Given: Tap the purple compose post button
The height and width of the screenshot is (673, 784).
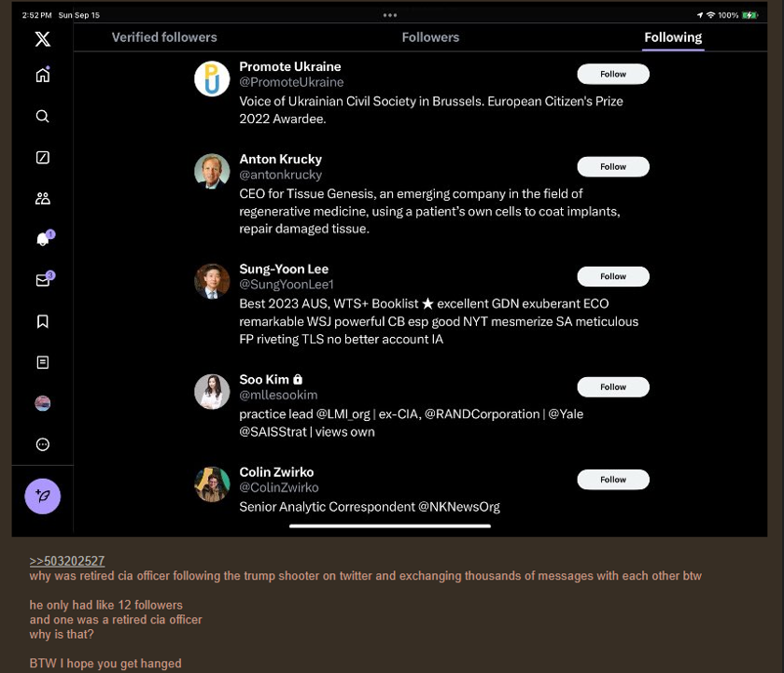Looking at the screenshot, I should tap(43, 496).
